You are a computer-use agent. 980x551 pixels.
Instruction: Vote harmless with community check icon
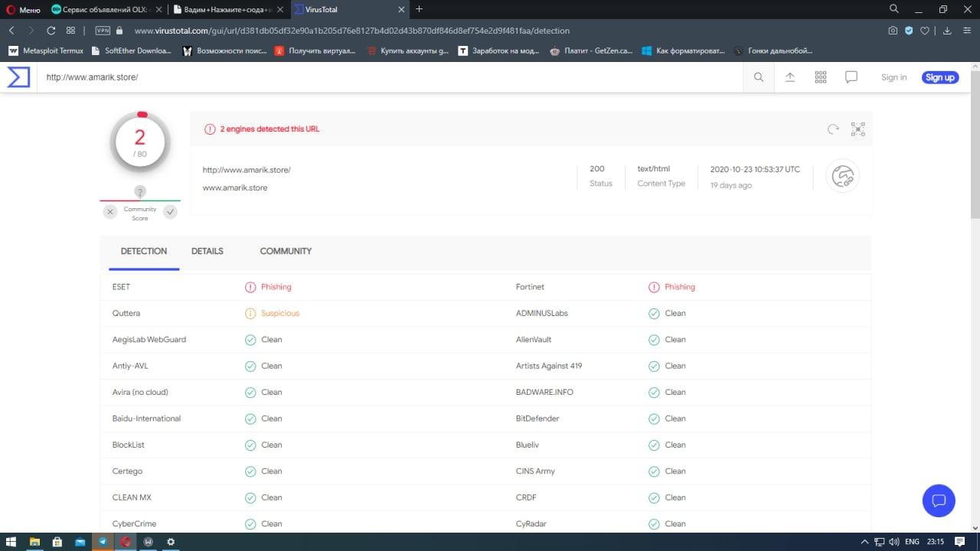click(x=170, y=212)
